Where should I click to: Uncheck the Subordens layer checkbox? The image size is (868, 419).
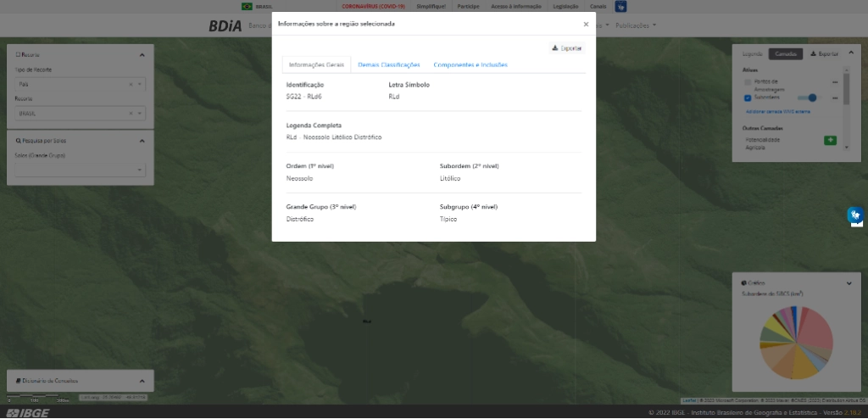(x=748, y=98)
